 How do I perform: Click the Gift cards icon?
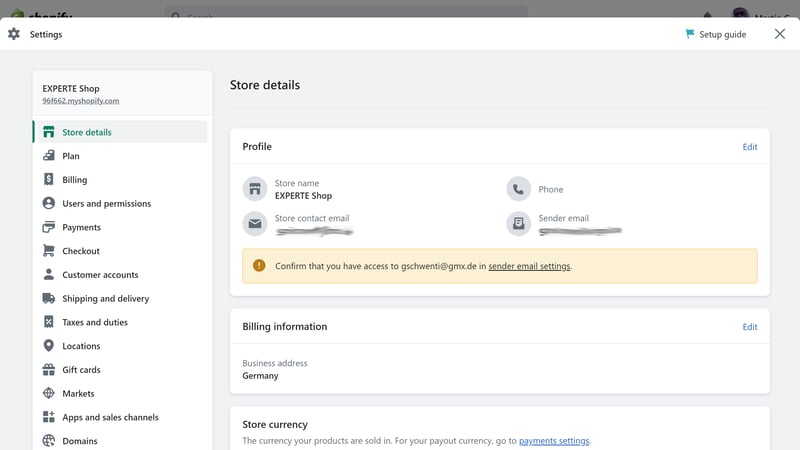pos(48,369)
